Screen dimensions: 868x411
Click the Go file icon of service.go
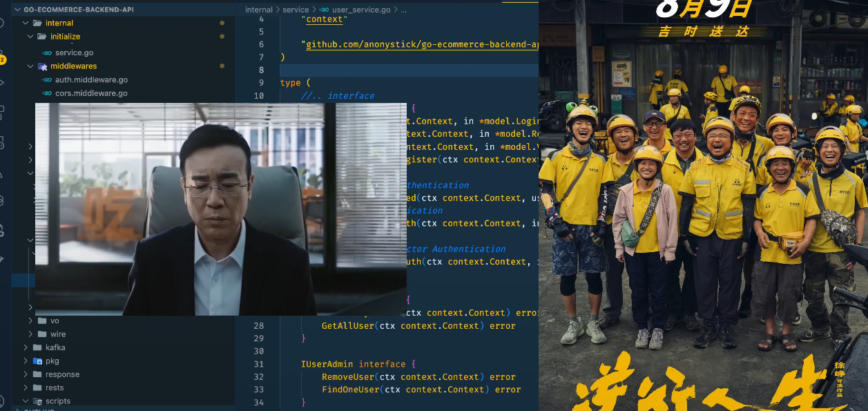pos(48,52)
